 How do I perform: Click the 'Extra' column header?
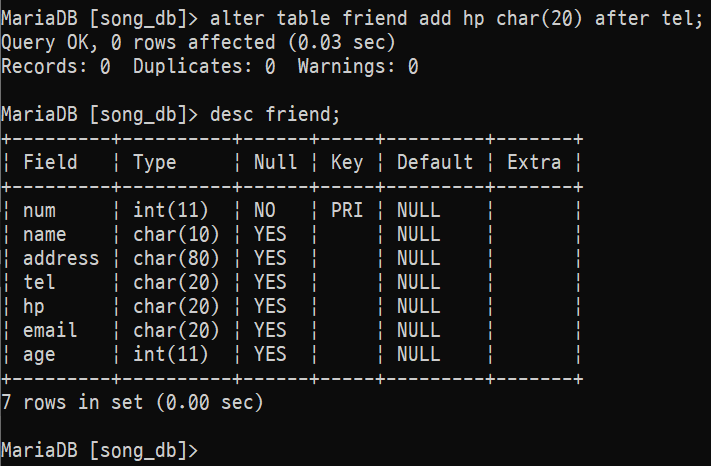(x=534, y=162)
